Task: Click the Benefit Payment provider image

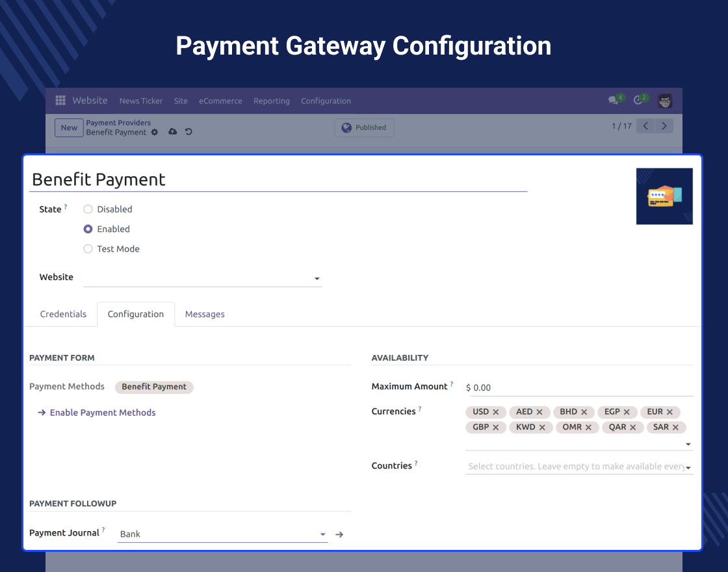Action: [664, 196]
